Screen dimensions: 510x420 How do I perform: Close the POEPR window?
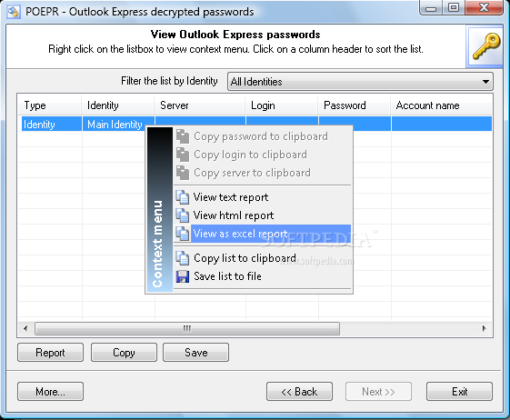485,8
